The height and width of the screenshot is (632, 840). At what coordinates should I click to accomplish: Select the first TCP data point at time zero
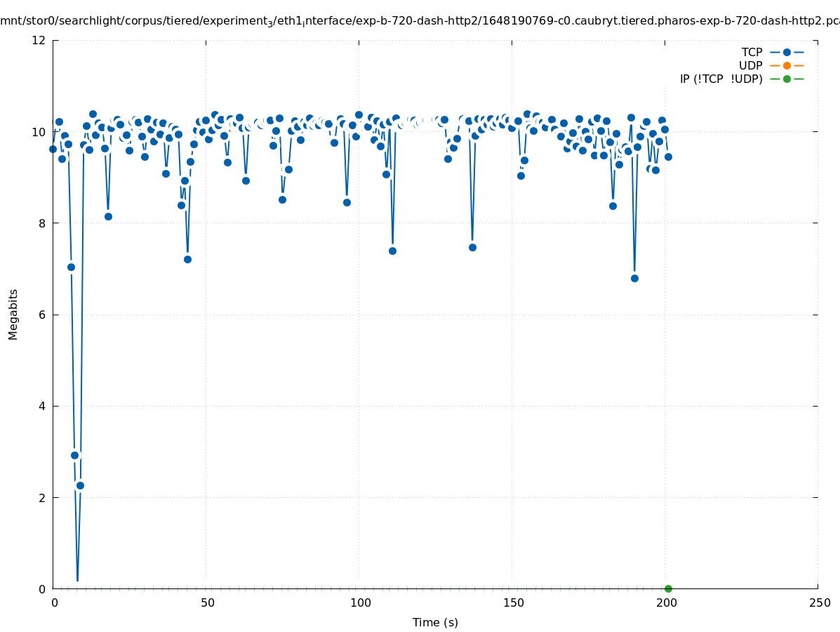tap(53, 149)
